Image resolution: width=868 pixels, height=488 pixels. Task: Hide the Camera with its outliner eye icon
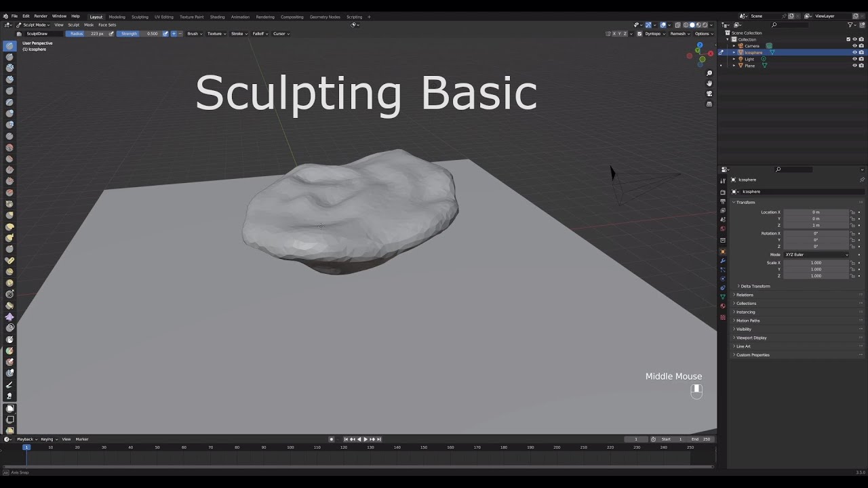pos(854,46)
